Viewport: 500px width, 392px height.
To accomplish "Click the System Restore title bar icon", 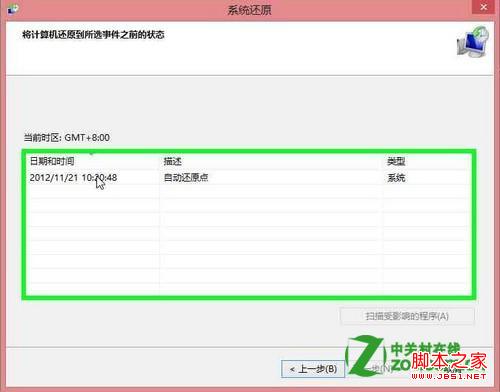I will click(x=13, y=9).
